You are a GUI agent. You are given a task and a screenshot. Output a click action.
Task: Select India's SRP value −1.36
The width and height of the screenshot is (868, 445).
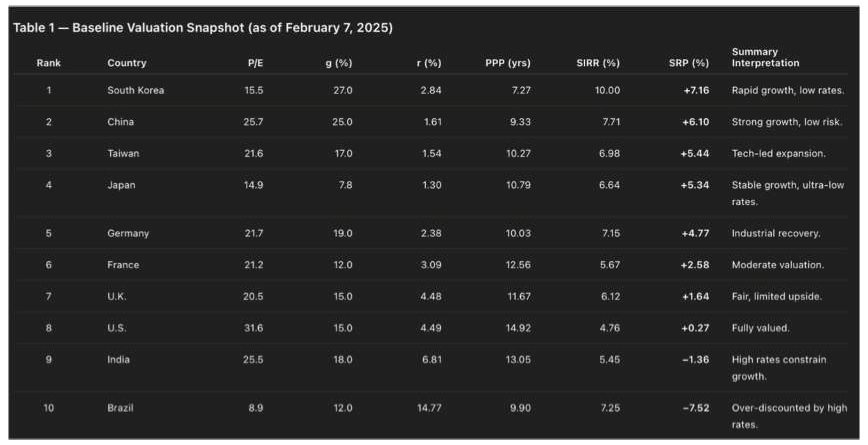pyautogui.click(x=696, y=360)
